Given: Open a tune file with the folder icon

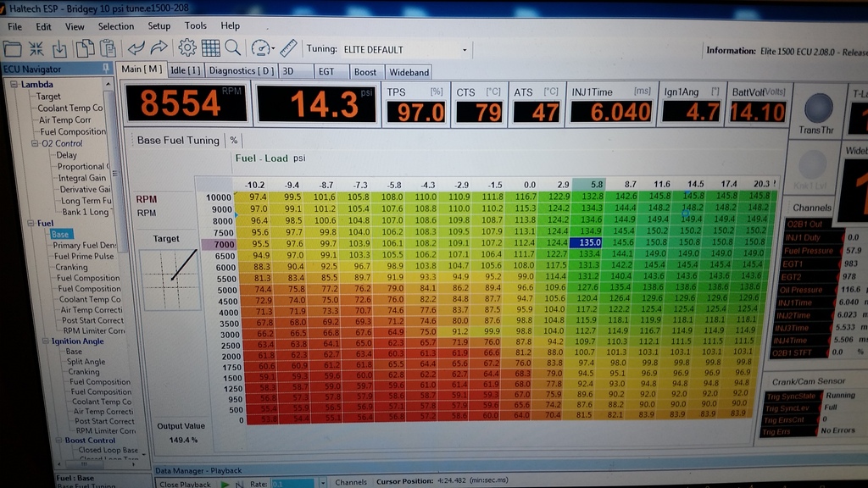Looking at the screenshot, I should (x=13, y=49).
